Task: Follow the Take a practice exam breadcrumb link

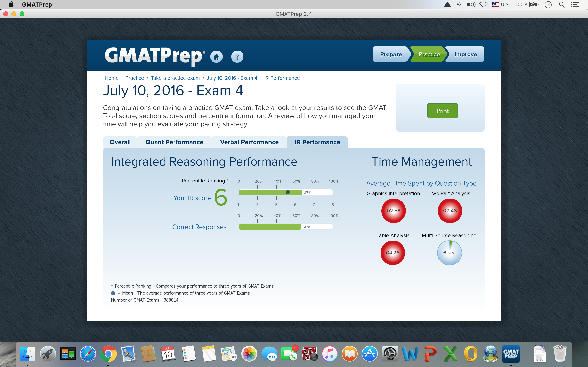Action: click(175, 78)
